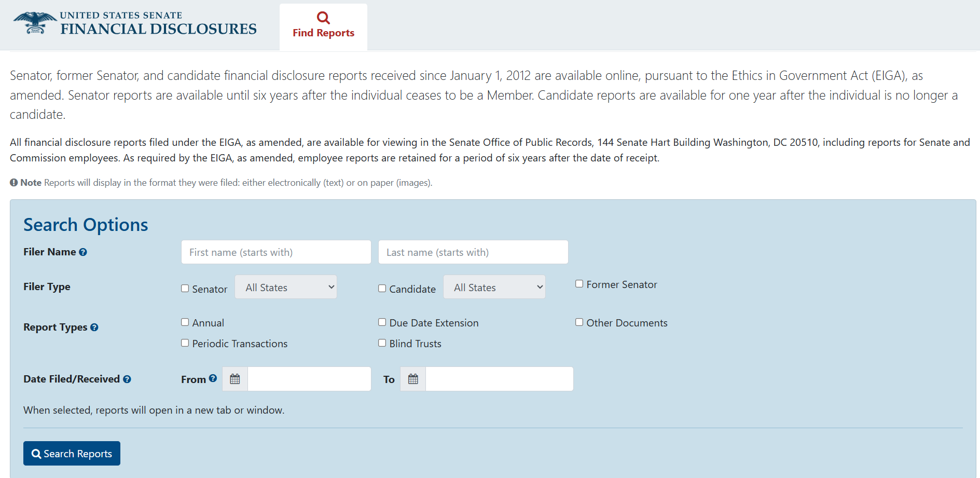Check the Blind Trusts option
This screenshot has width=980, height=478.
tap(382, 343)
